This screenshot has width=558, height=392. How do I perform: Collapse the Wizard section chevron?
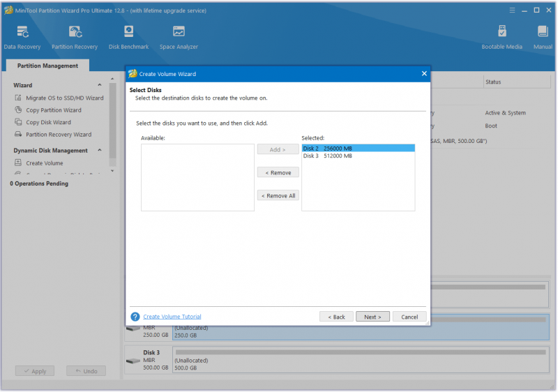100,85
